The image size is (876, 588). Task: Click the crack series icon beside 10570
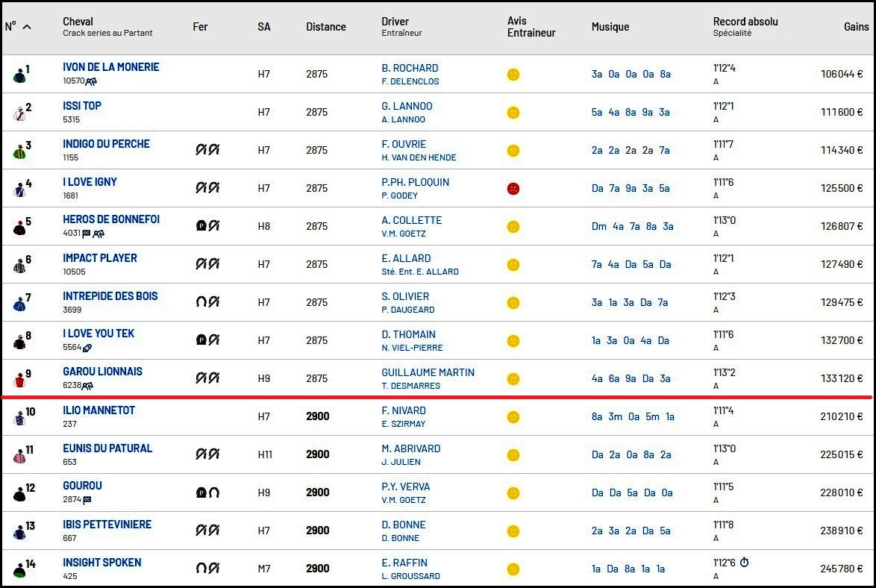pyautogui.click(x=91, y=81)
